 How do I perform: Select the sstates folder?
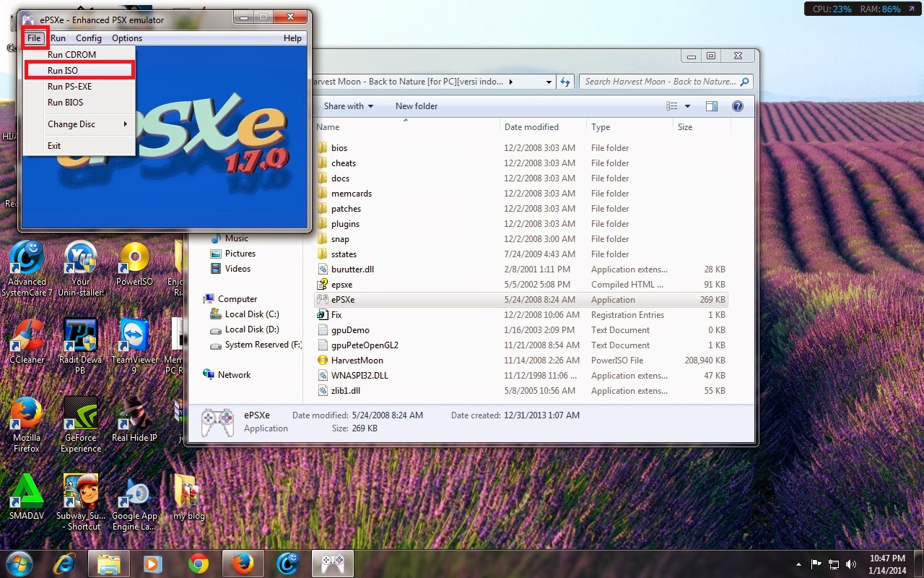pos(520,254)
